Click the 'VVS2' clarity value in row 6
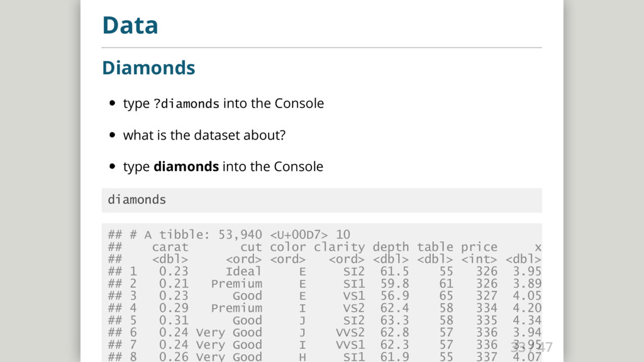644x362 pixels. point(350,332)
